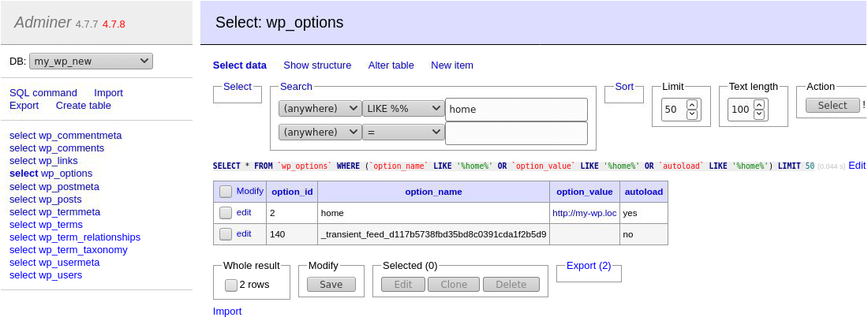Viewport: 868px width, 321px height.
Task: Edit the row with option_id 140
Action: [x=244, y=233]
